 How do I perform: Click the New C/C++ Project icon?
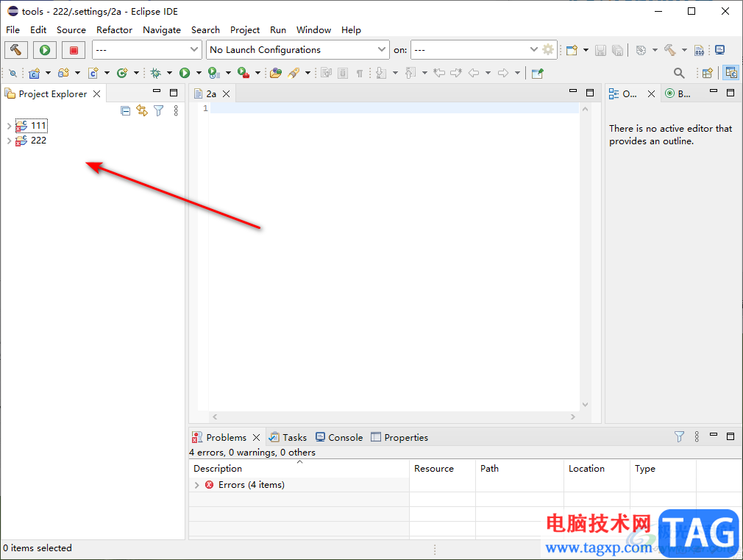tap(34, 73)
